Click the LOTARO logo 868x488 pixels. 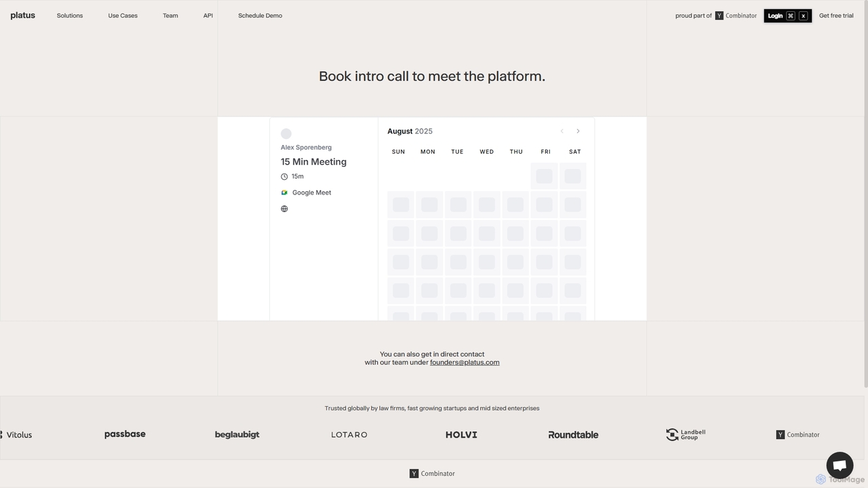[349, 435]
